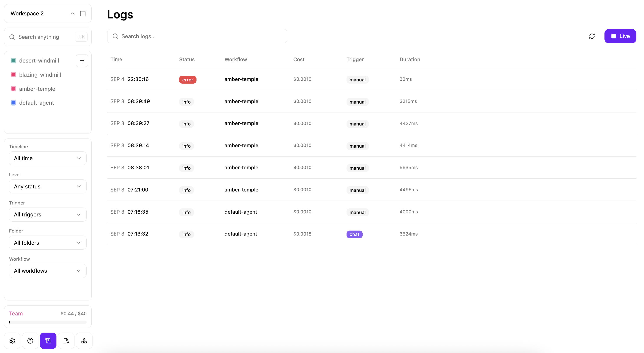Open the All workflows dropdown
Image resolution: width=644 pixels, height=353 pixels.
[48, 271]
